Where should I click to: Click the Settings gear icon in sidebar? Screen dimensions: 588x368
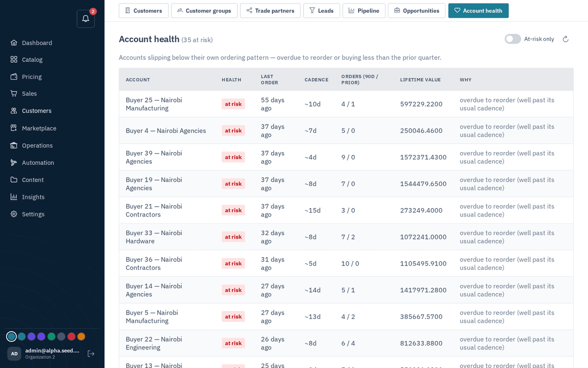[x=14, y=214]
